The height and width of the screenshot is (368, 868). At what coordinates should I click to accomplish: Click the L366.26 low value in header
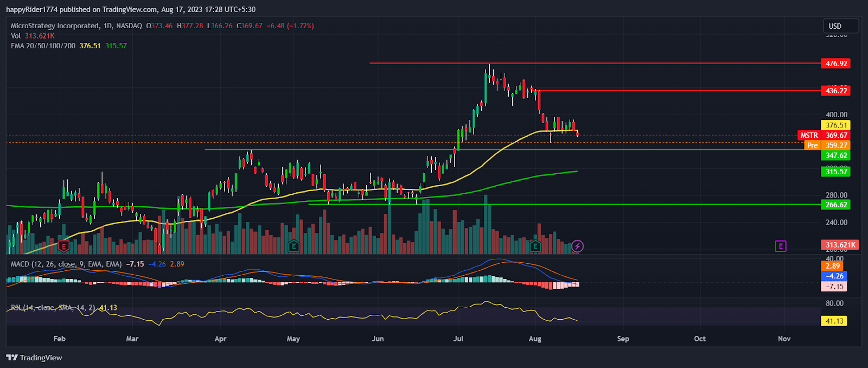click(x=220, y=26)
